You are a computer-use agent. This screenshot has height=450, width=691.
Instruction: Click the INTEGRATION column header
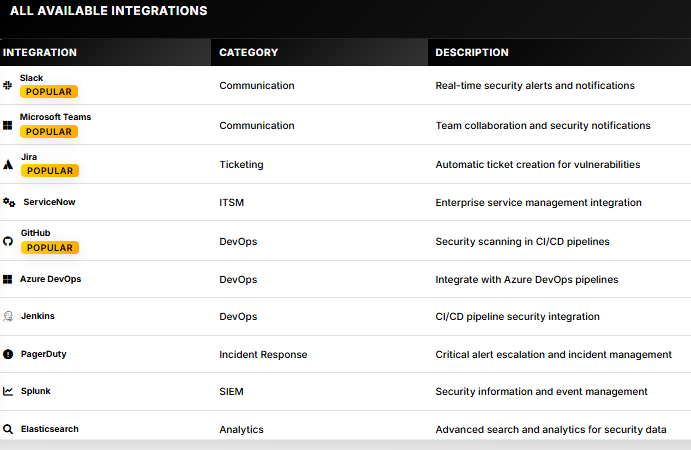pos(40,52)
